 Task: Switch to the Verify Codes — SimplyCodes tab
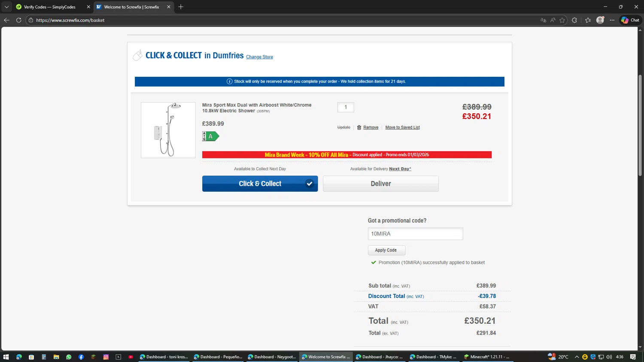coord(49,7)
